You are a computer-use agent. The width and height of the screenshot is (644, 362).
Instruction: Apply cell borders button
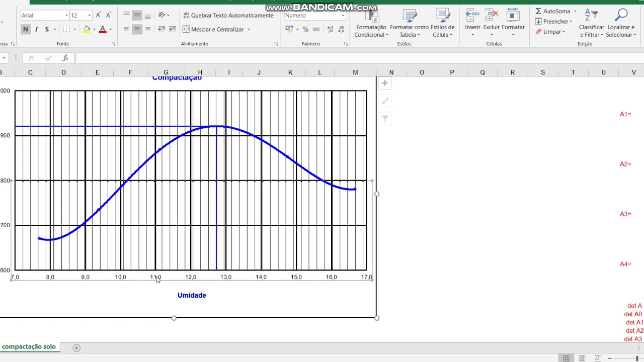[x=67, y=30]
